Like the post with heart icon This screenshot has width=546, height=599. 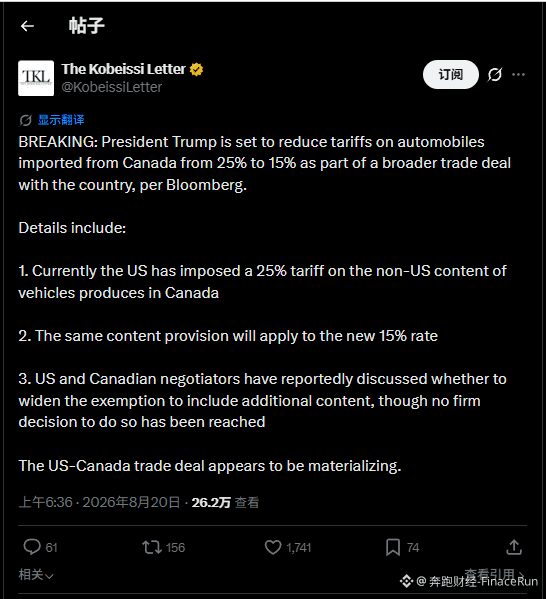(x=273, y=547)
